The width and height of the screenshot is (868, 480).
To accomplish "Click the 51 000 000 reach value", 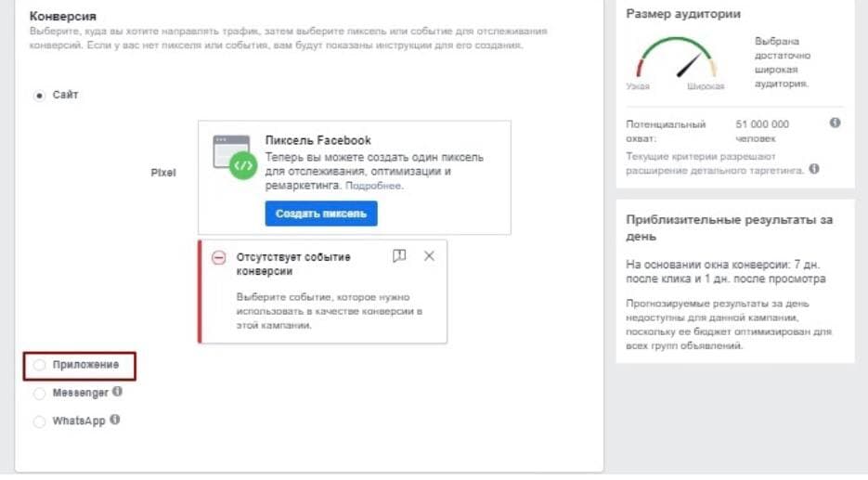I will (762, 124).
